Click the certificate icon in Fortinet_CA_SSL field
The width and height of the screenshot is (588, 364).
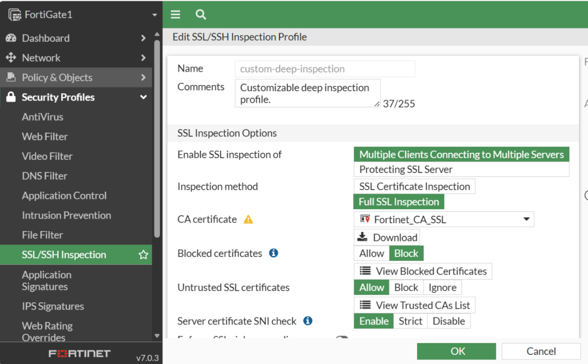[x=365, y=219]
